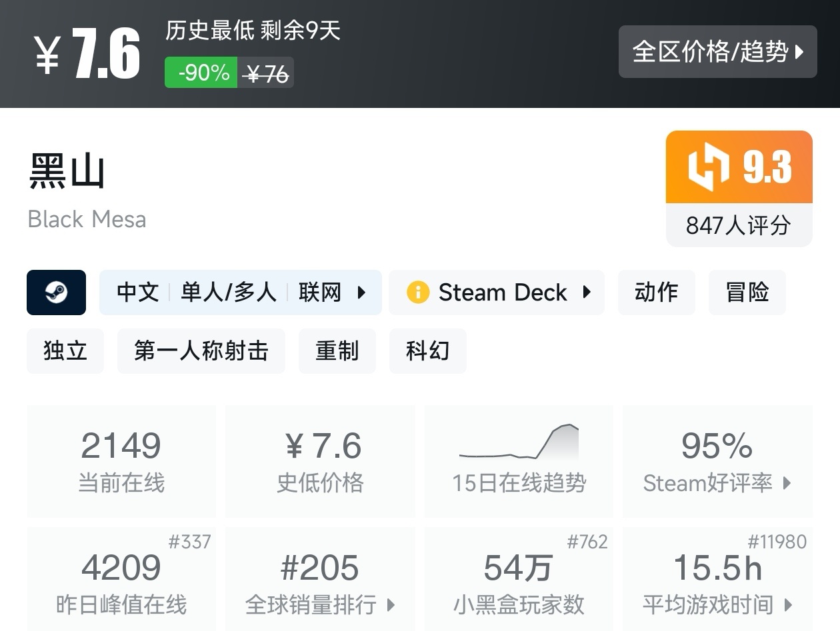
Task: Tap the 科幻 sci-fi tag
Action: pyautogui.click(x=427, y=350)
